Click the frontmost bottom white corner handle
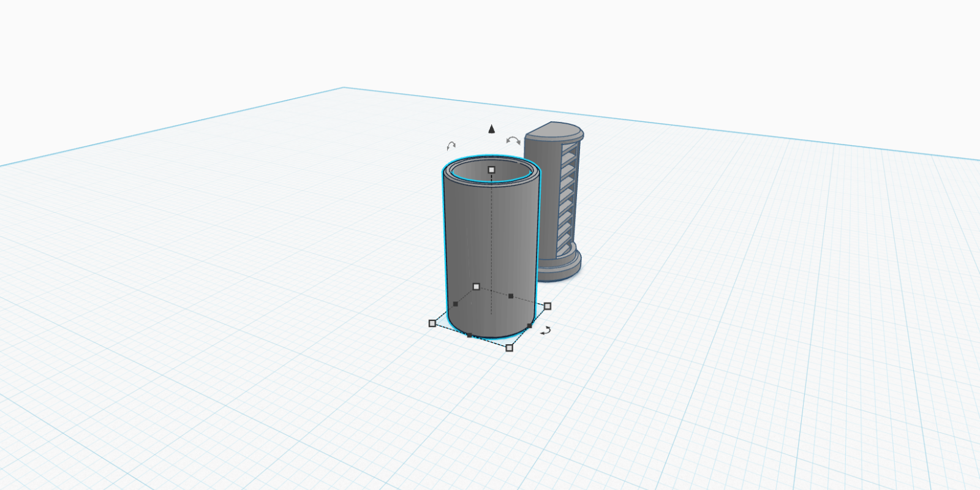980x490 pixels. click(x=510, y=348)
